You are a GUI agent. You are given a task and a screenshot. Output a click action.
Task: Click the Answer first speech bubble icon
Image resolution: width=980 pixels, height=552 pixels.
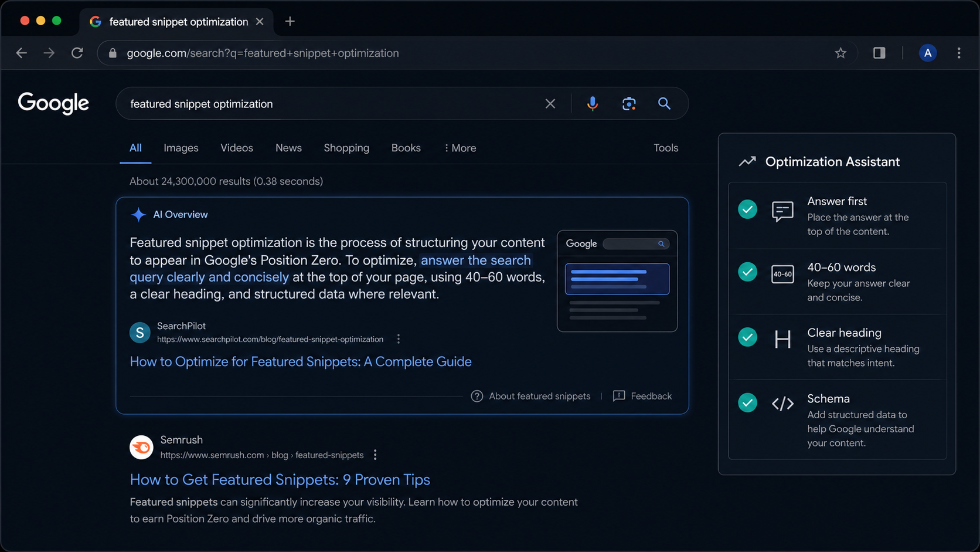782,211
